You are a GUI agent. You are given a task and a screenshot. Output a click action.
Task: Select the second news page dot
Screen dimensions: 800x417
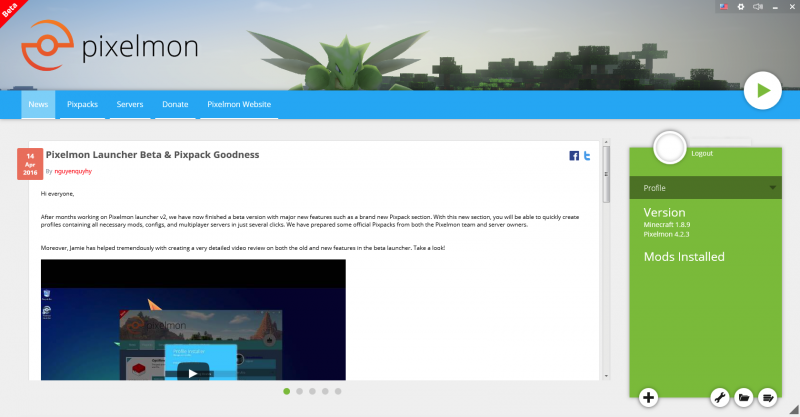299,391
